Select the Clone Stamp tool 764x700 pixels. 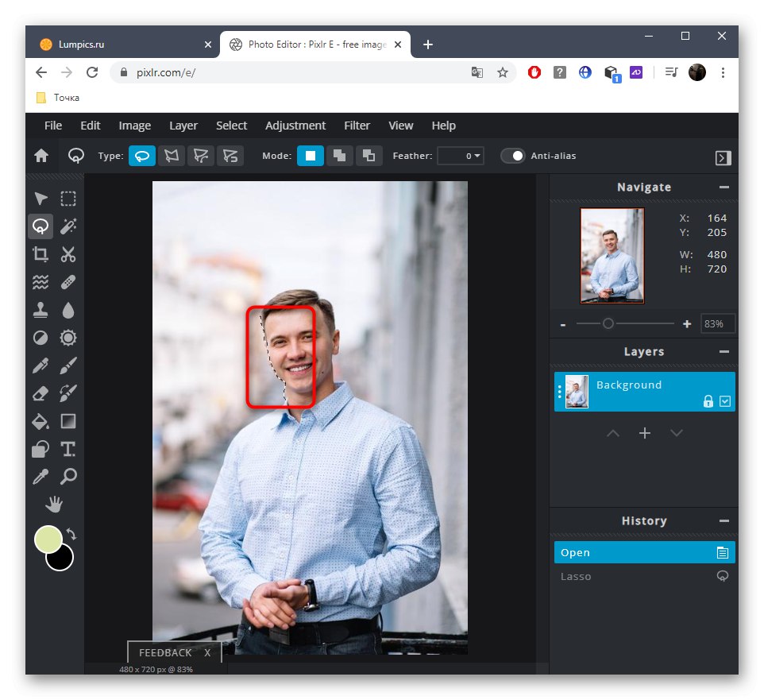click(x=41, y=310)
